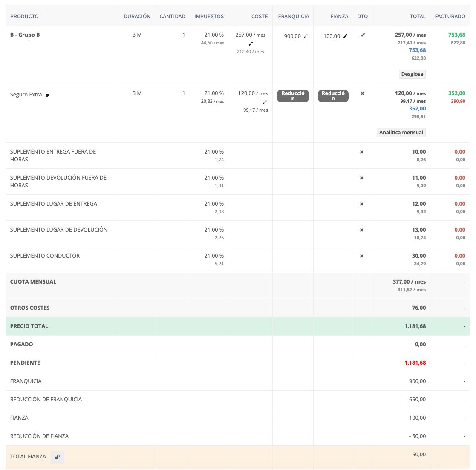Select SUPLEMENTO DEVOLUCIÓN FUERA DE HORAS label
Screen dimensions: 476x470
coord(58,181)
